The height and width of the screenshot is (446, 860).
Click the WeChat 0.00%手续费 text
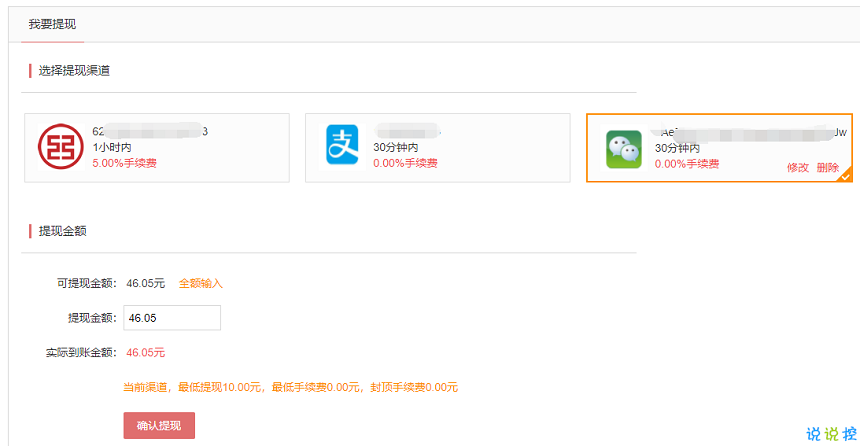click(x=687, y=164)
